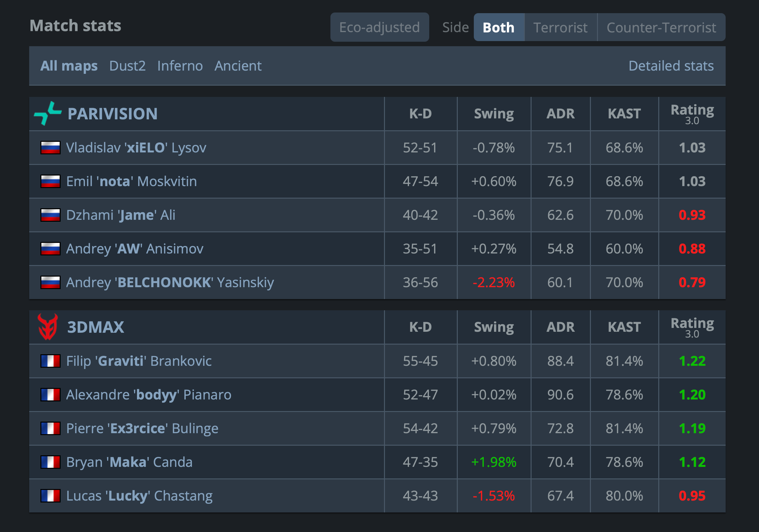Click the PARIVISION team logo icon
Viewport: 759px width, 532px height.
tap(47, 114)
